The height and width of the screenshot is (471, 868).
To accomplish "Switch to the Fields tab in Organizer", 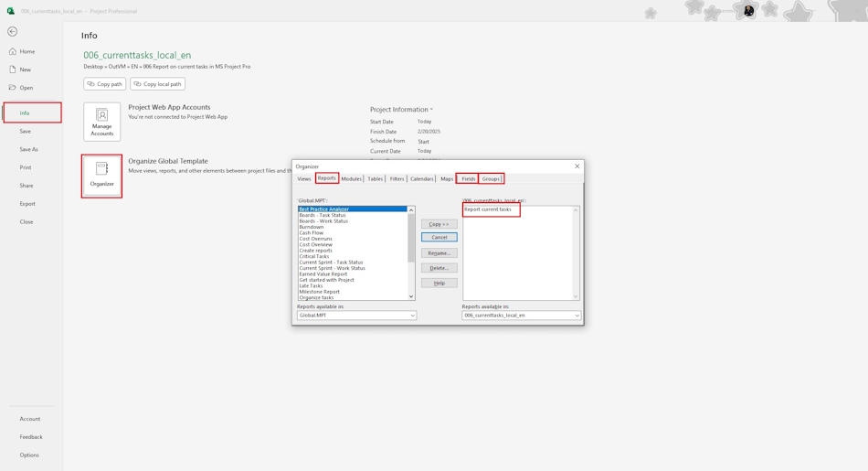I will [x=469, y=179].
